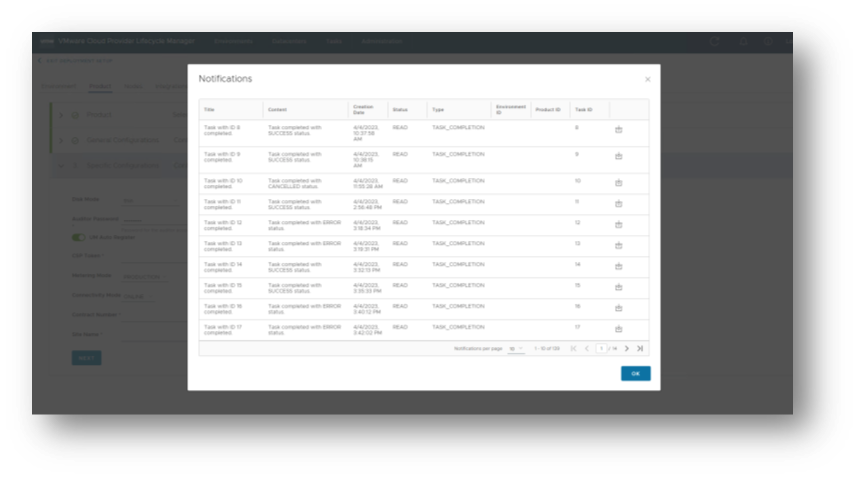859x480 pixels.
Task: Switch to the Environment tab
Action: (59, 86)
